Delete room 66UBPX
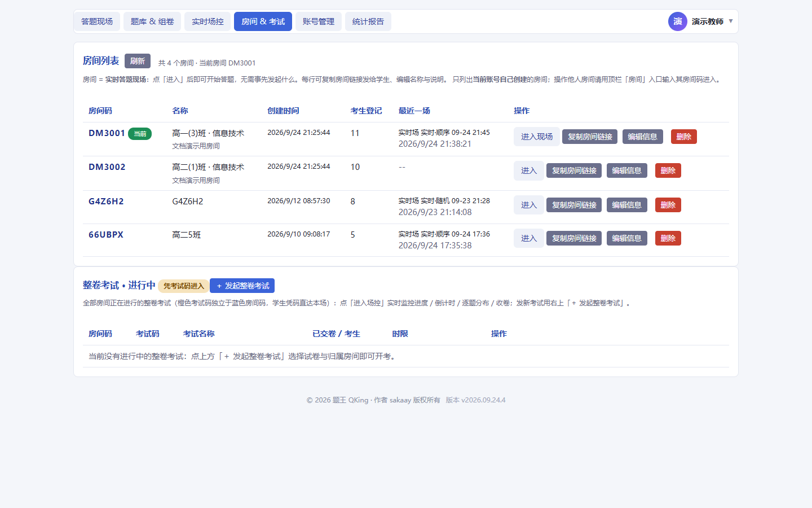Screen dimensions: 812x508 pos(668,238)
